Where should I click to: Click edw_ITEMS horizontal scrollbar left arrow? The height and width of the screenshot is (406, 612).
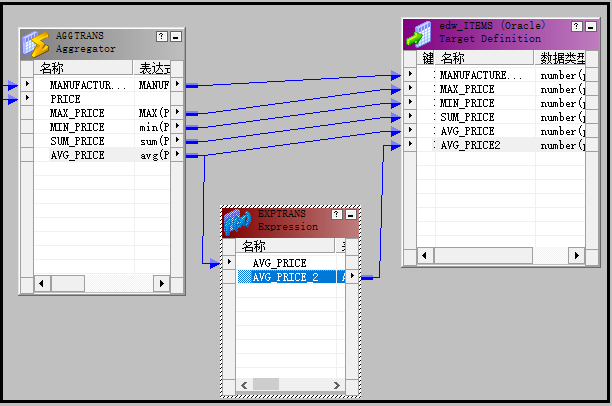[x=425, y=256]
